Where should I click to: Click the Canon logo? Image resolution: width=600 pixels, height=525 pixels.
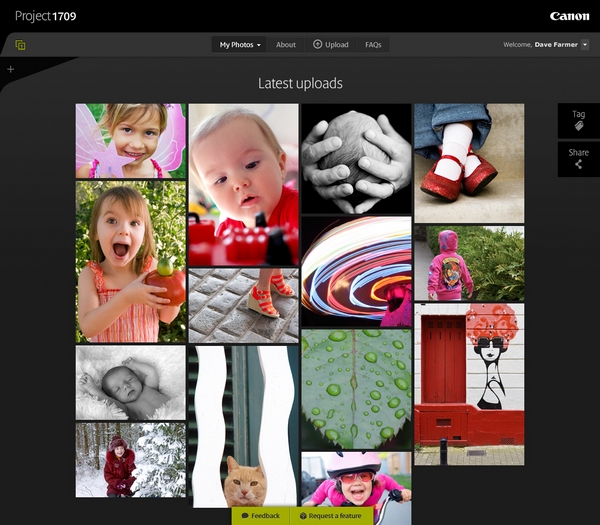click(x=569, y=16)
